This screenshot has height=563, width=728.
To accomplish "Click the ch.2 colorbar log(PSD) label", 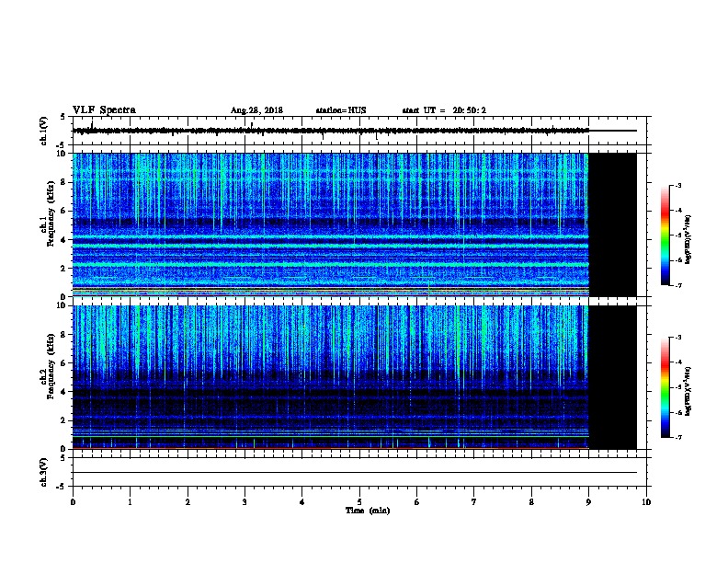I will pyautogui.click(x=688, y=392).
